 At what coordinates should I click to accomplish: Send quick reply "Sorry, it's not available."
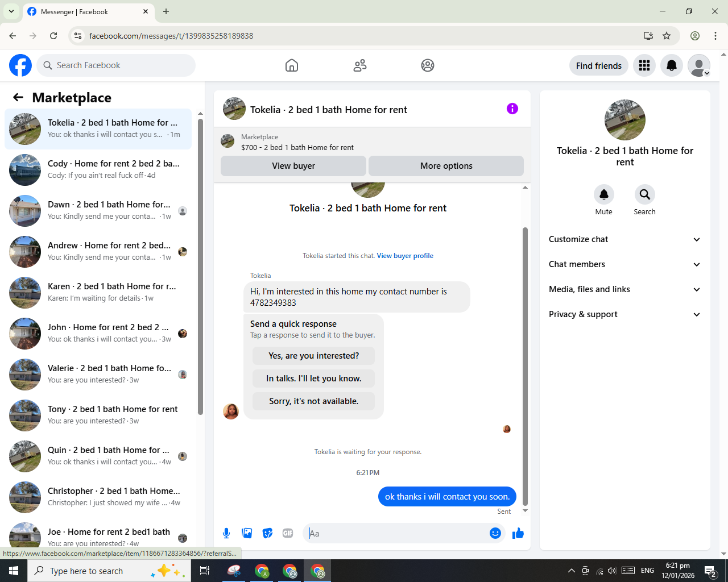coord(314,401)
